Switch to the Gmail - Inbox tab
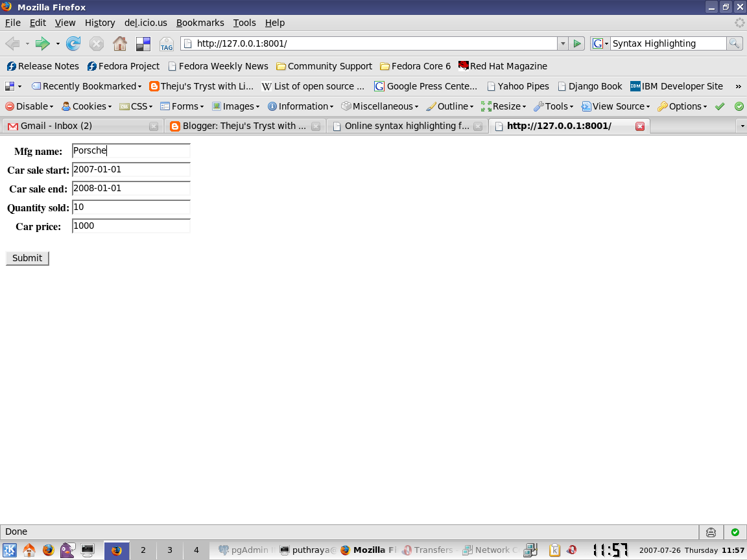The image size is (747, 560). (82, 126)
